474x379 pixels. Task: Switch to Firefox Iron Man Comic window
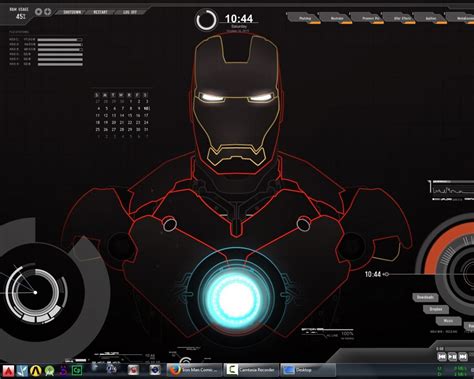195,370
